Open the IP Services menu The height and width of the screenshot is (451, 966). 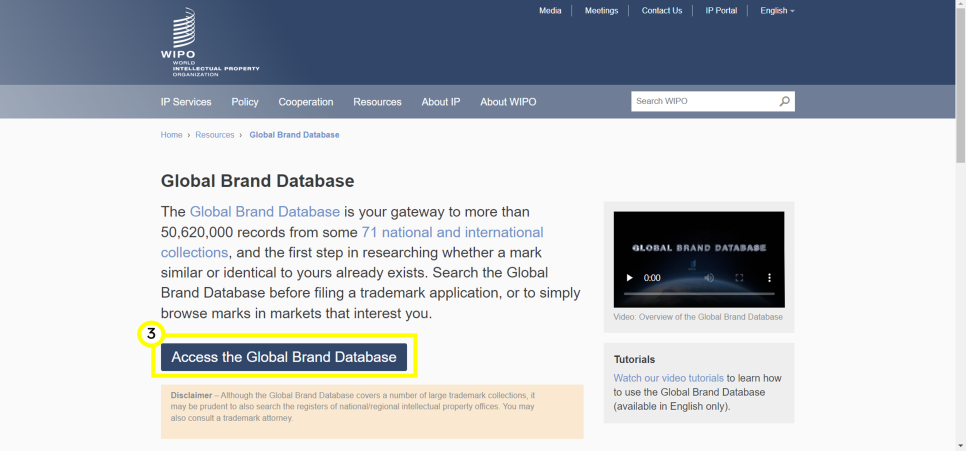(x=186, y=102)
